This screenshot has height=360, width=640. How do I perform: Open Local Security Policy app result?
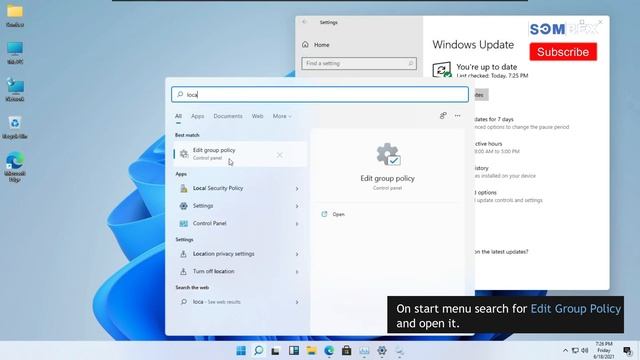pyautogui.click(x=218, y=188)
